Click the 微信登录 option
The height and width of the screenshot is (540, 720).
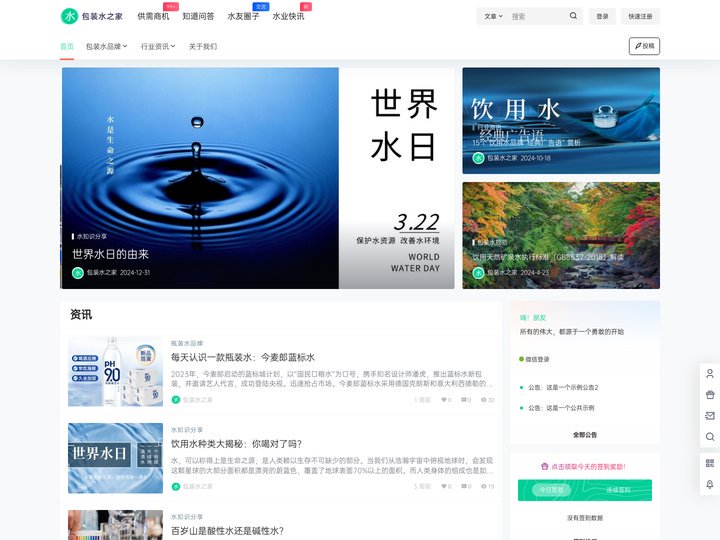click(x=534, y=359)
